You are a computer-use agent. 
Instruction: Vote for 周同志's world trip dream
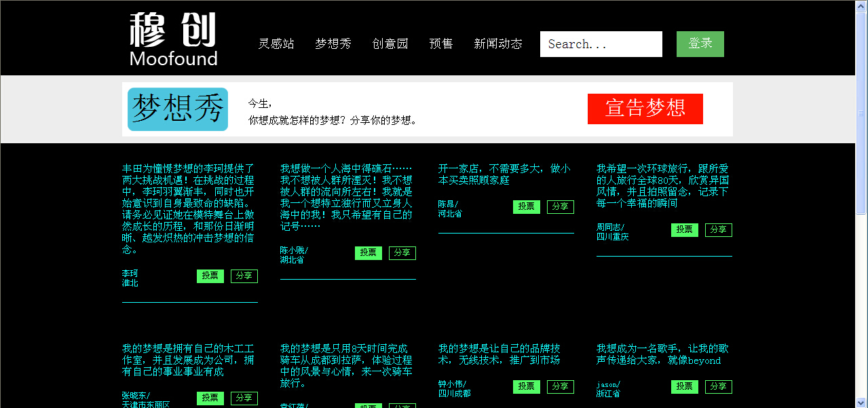click(x=685, y=230)
